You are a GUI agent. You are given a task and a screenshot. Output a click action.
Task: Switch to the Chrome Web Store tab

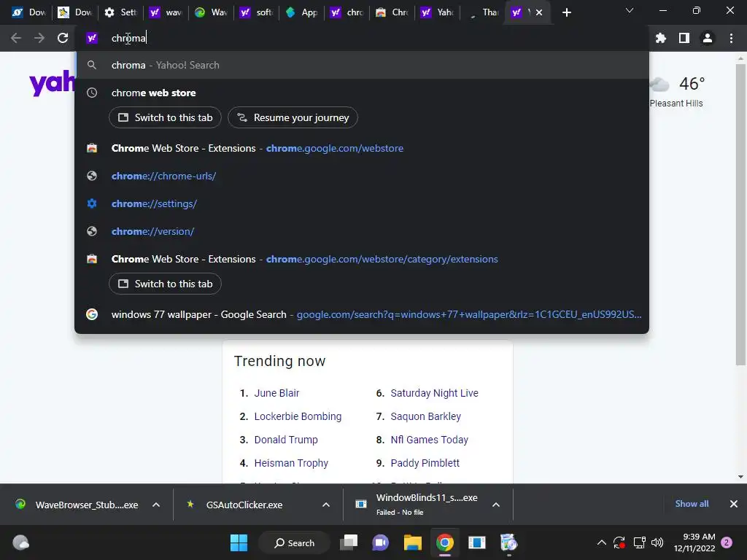pos(392,12)
